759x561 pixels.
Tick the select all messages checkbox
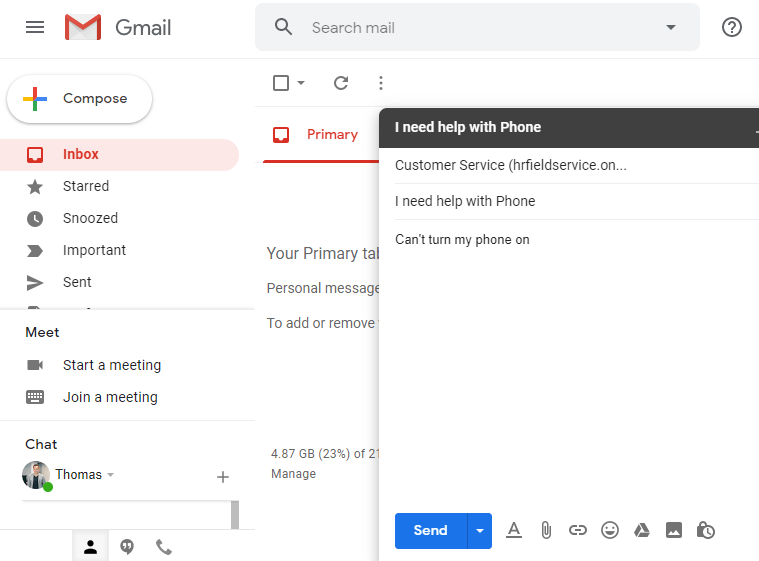coord(281,83)
